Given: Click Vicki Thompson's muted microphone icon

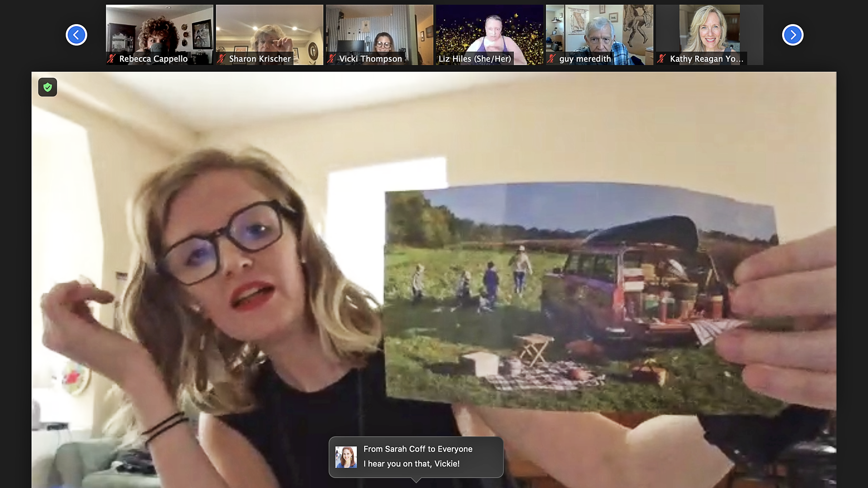Looking at the screenshot, I should [x=331, y=59].
